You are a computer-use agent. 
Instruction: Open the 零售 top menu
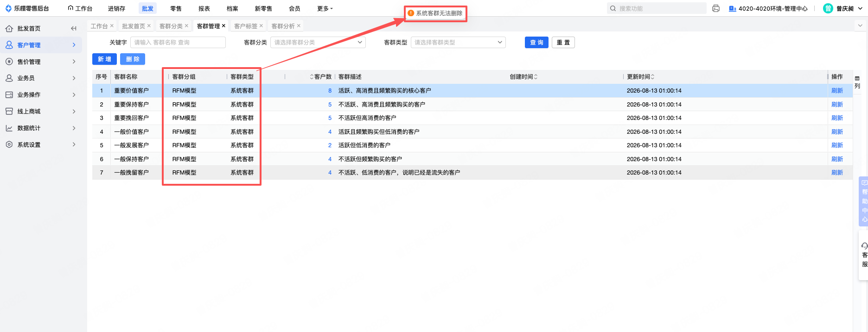pyautogui.click(x=176, y=8)
